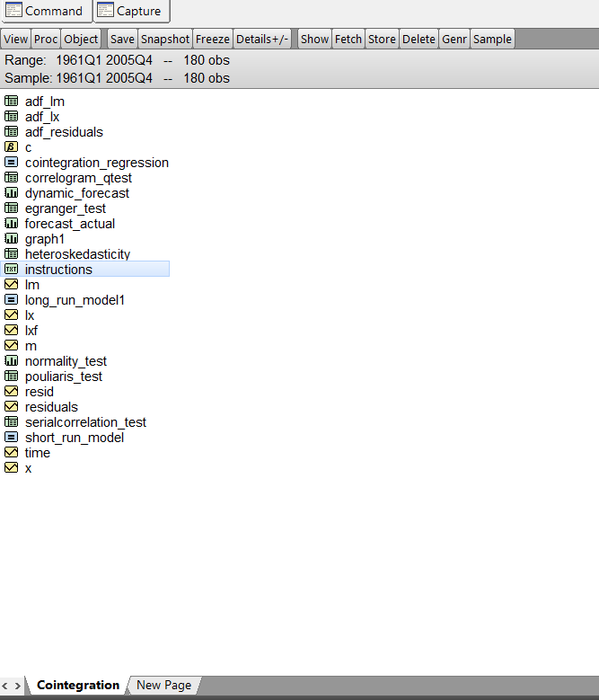Click the short_run_model equation icon
599x700 pixels.
click(11, 437)
